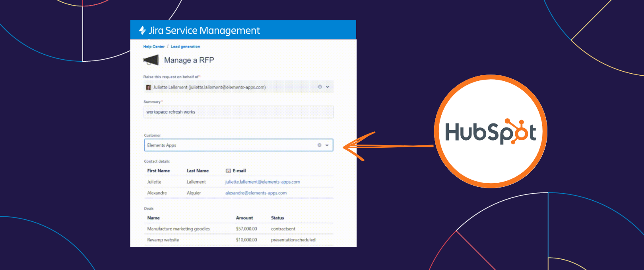Screen dimensions: 644x270
Task: Open the juliette.lallement@elements-apps.com email link
Action: 262,182
